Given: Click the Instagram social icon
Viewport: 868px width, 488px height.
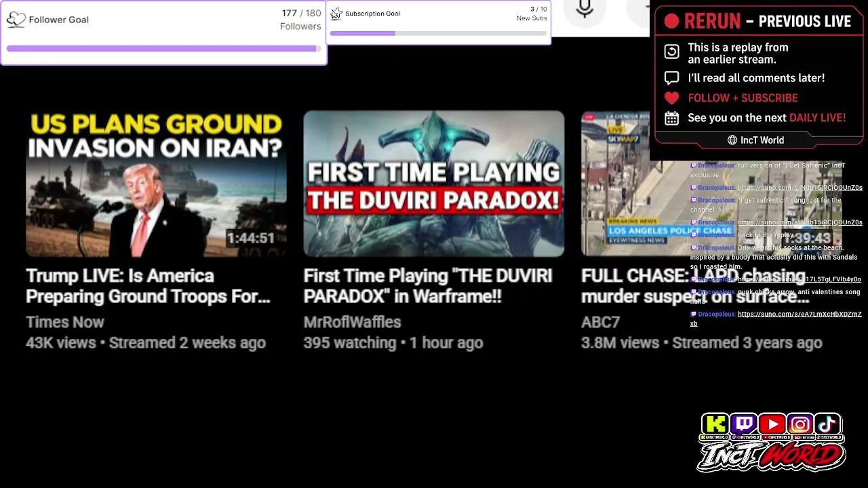Looking at the screenshot, I should click(x=800, y=424).
